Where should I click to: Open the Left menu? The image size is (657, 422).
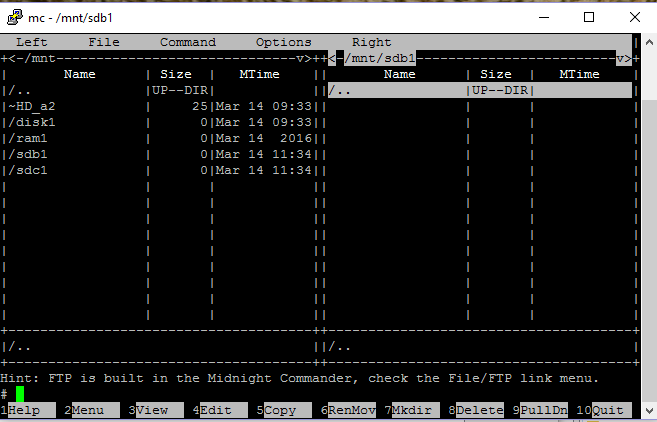[x=31, y=42]
